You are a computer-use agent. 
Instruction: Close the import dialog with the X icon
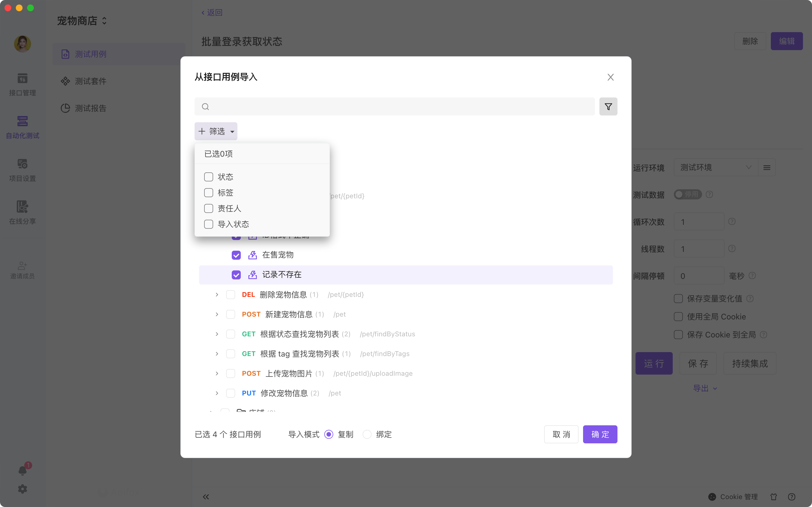tap(610, 77)
